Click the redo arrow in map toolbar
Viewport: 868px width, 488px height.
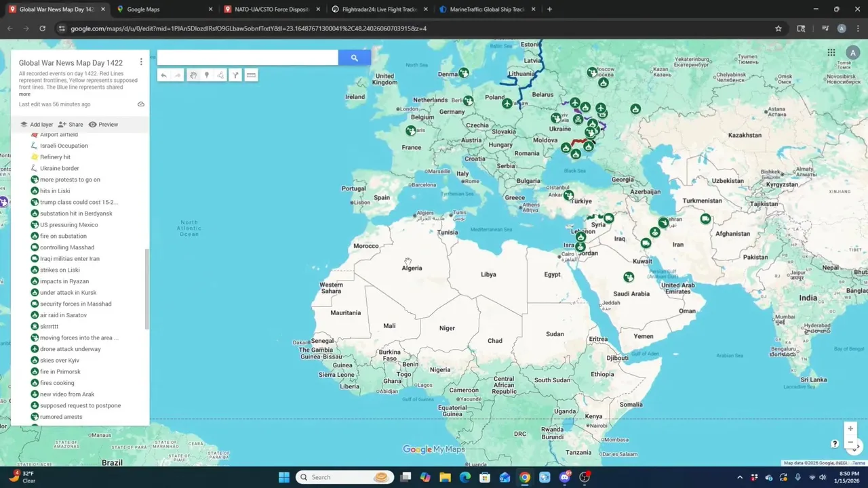[178, 75]
